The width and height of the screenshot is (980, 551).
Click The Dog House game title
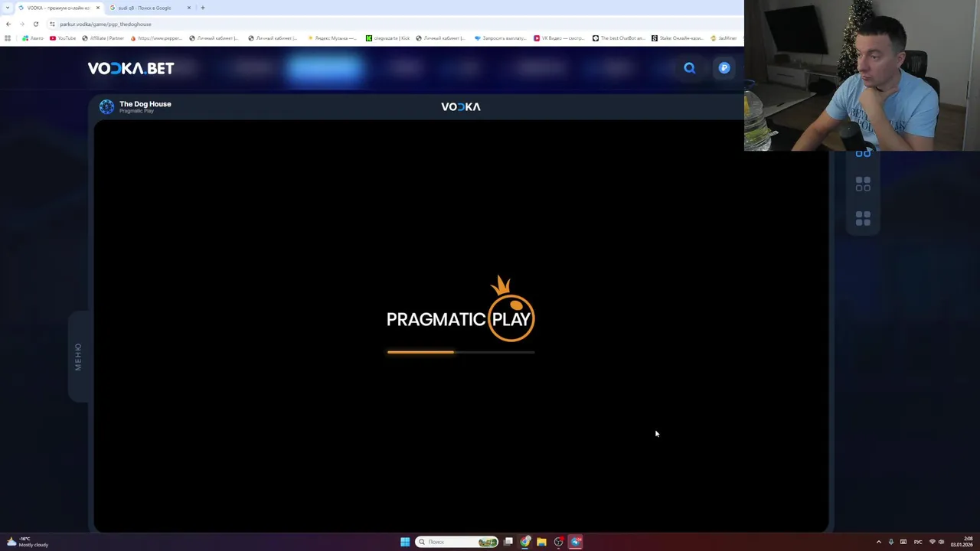coord(145,104)
